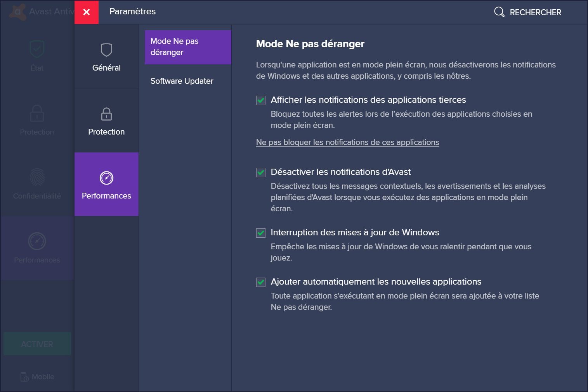The height and width of the screenshot is (392, 588).
Task: Click the Avast logo icon
Action: 17,12
